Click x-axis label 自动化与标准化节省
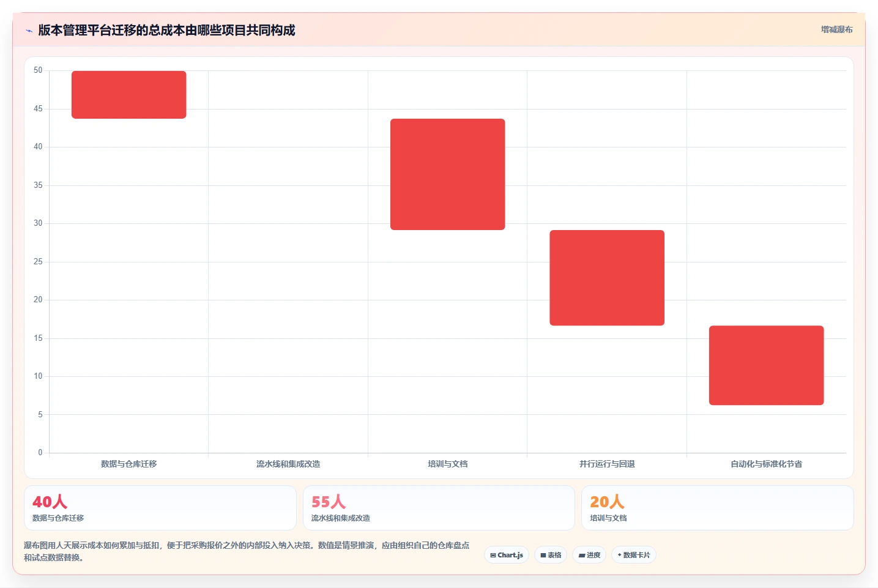Viewport: 878px width, 588px height. coord(766,464)
